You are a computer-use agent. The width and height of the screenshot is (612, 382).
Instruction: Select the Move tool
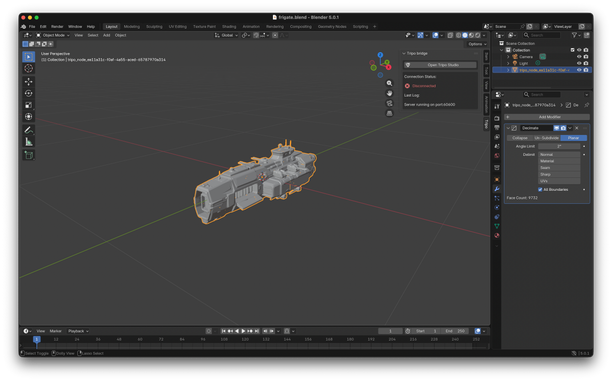28,82
